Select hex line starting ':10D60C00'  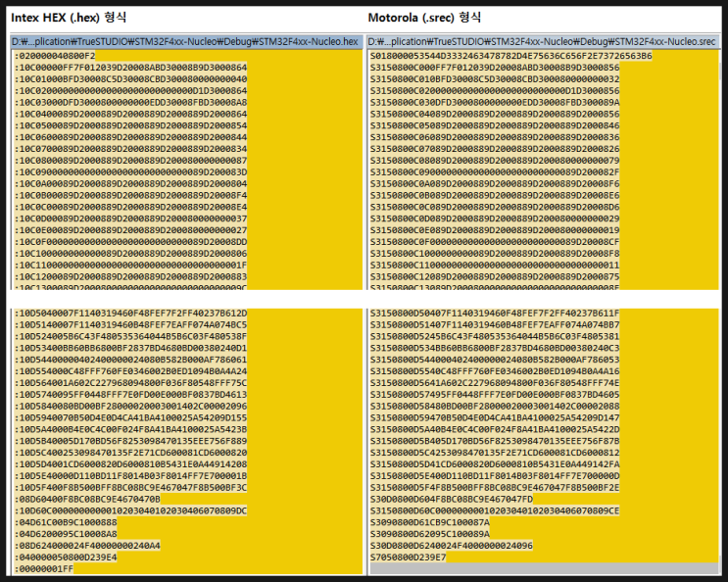pyautogui.click(x=130, y=510)
